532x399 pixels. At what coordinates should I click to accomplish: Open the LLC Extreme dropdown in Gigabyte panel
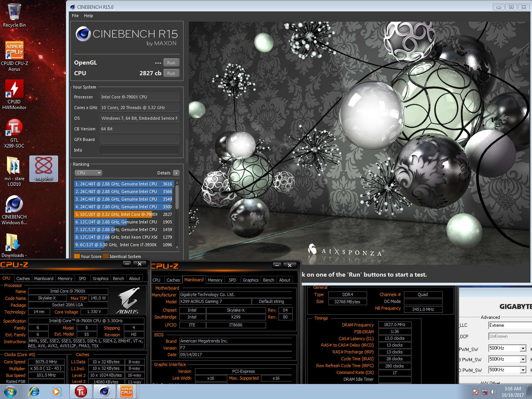click(x=510, y=325)
